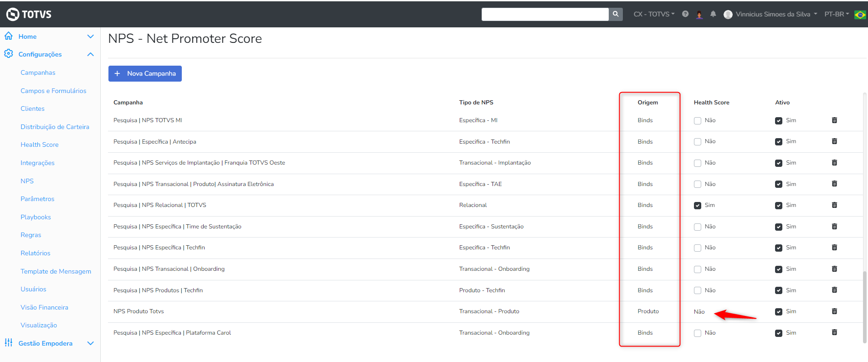Uncheck Ativo for NPS Relacional TOTVS

click(779, 206)
